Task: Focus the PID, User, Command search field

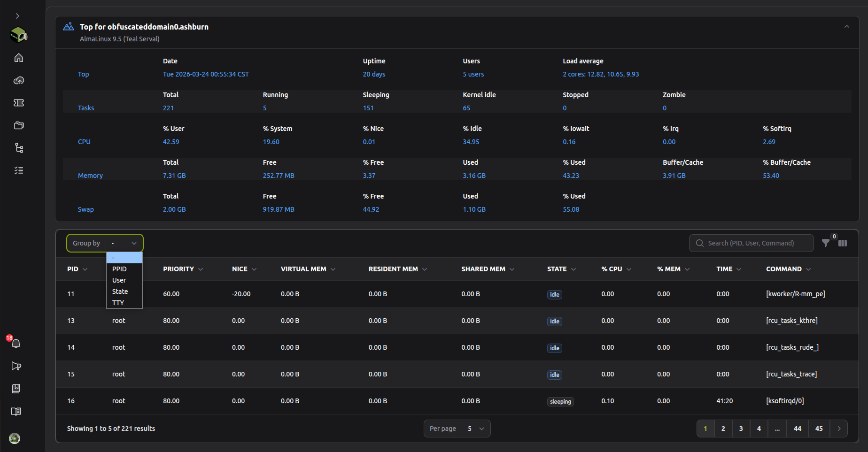Action: tap(751, 243)
